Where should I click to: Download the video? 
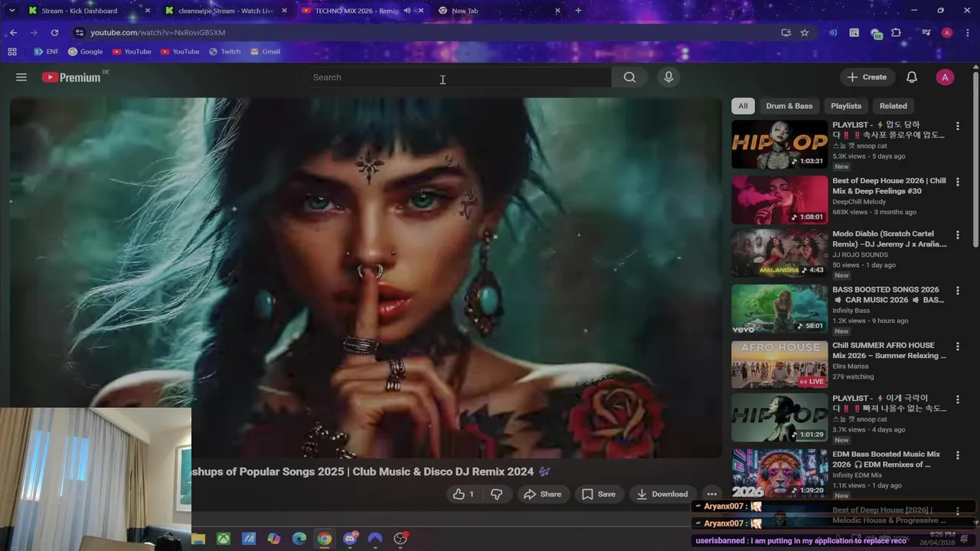point(662,494)
